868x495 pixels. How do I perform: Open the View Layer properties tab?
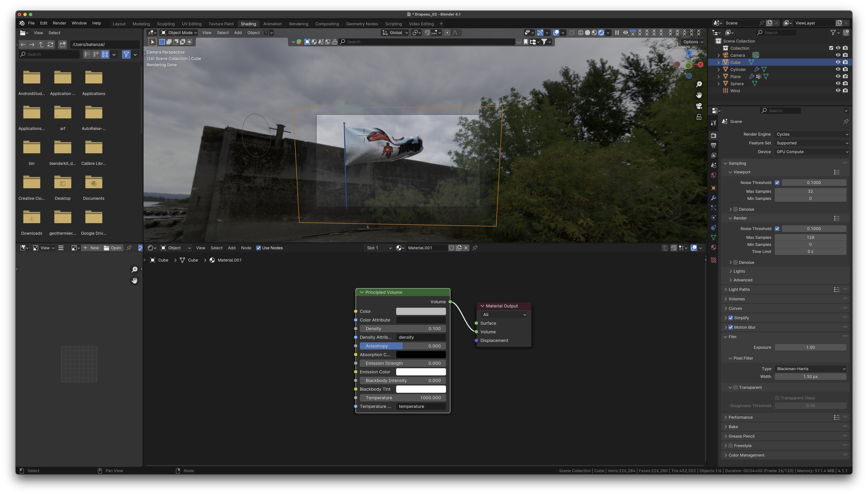[713, 155]
